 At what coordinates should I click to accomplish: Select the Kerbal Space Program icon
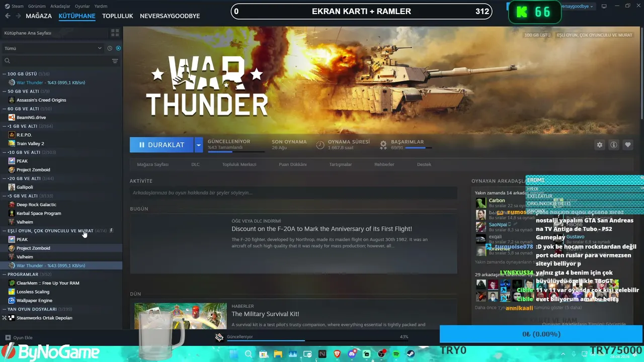coord(12,213)
